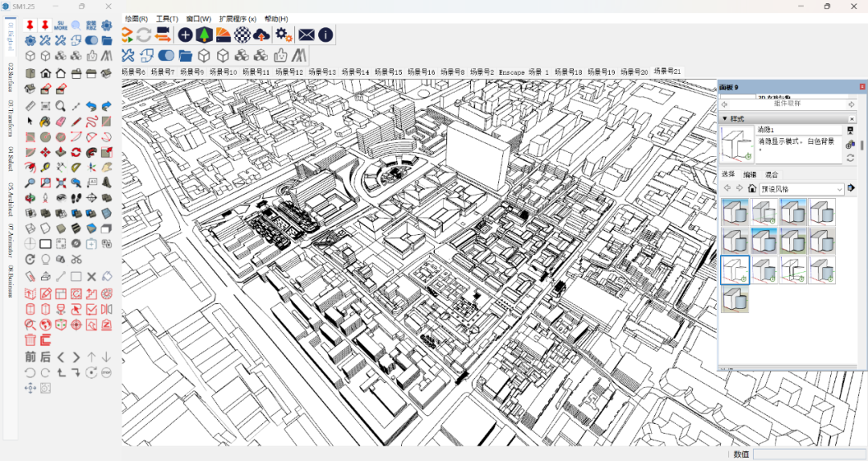
Task: Open the 混合 tab in styles panel
Action: 771,175
